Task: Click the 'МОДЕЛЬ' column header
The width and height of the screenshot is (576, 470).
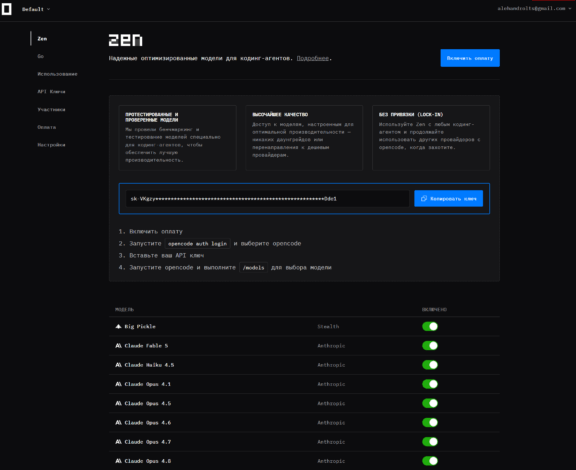Action: pyautogui.click(x=125, y=309)
